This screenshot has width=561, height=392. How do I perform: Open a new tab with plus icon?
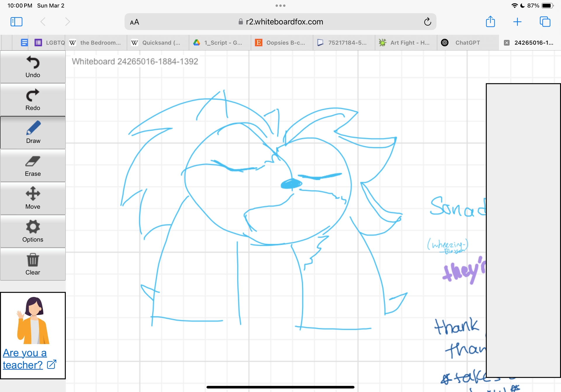517,22
